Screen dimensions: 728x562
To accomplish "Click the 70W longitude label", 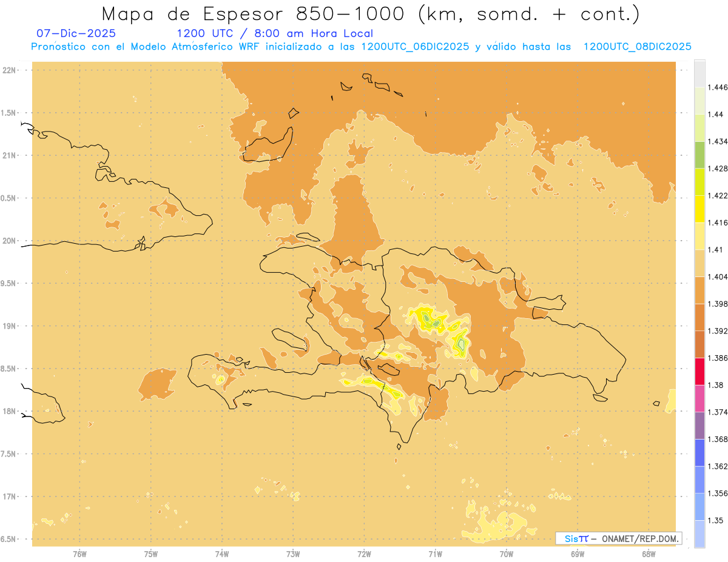I will (x=507, y=554).
